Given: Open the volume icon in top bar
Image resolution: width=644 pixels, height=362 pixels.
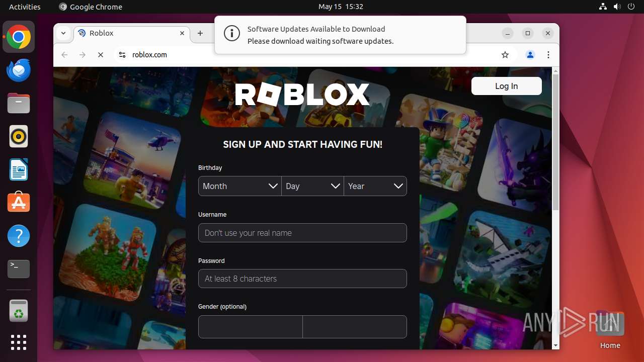Looking at the screenshot, I should [x=617, y=7].
